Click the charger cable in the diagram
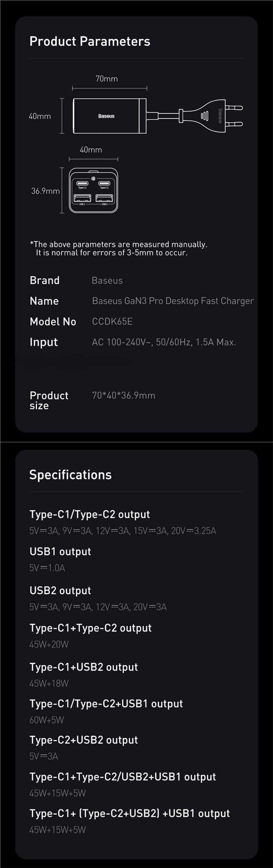The height and width of the screenshot is (868, 273). pyautogui.click(x=162, y=116)
